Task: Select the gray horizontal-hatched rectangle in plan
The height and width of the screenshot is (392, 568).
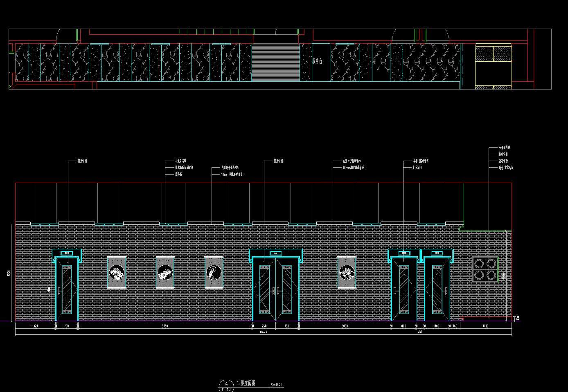Action: (275, 63)
